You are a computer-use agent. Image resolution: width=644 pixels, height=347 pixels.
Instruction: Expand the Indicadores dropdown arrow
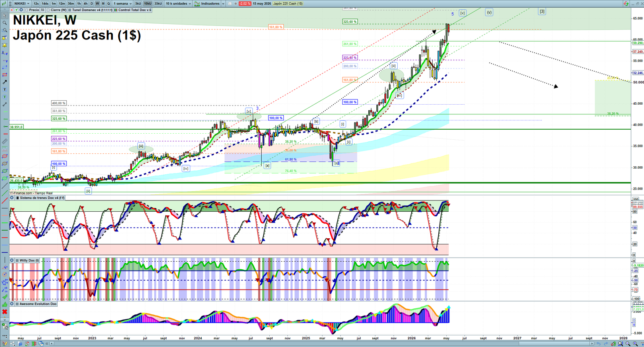coord(223,4)
